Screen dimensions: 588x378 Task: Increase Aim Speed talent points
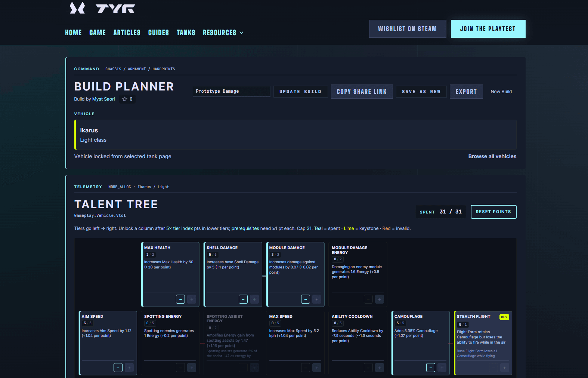pos(129,368)
